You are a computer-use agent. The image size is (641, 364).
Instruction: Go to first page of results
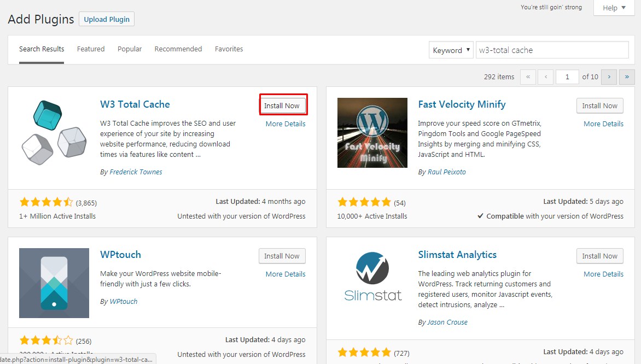click(x=528, y=77)
